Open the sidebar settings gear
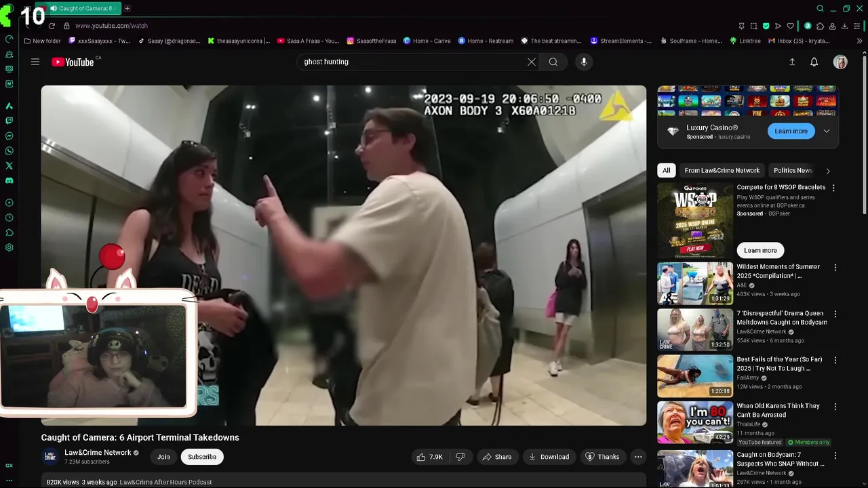This screenshot has height=488, width=868. coord(9,247)
